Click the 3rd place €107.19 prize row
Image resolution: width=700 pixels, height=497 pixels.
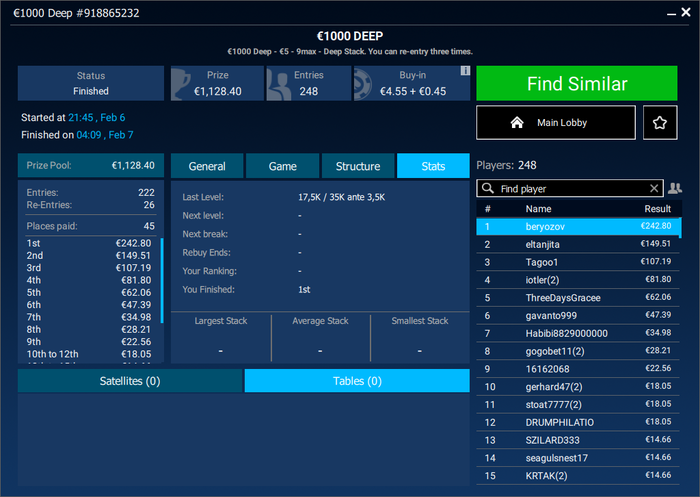pos(89,268)
